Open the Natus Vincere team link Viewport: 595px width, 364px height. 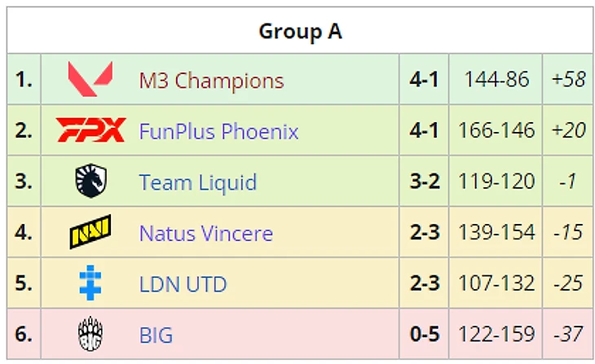[205, 234]
